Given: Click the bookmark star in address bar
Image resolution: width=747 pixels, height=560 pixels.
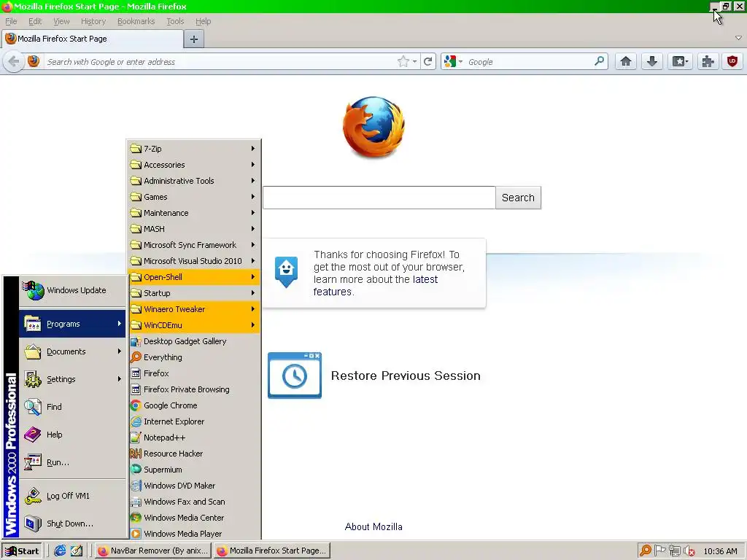Looking at the screenshot, I should click(403, 61).
